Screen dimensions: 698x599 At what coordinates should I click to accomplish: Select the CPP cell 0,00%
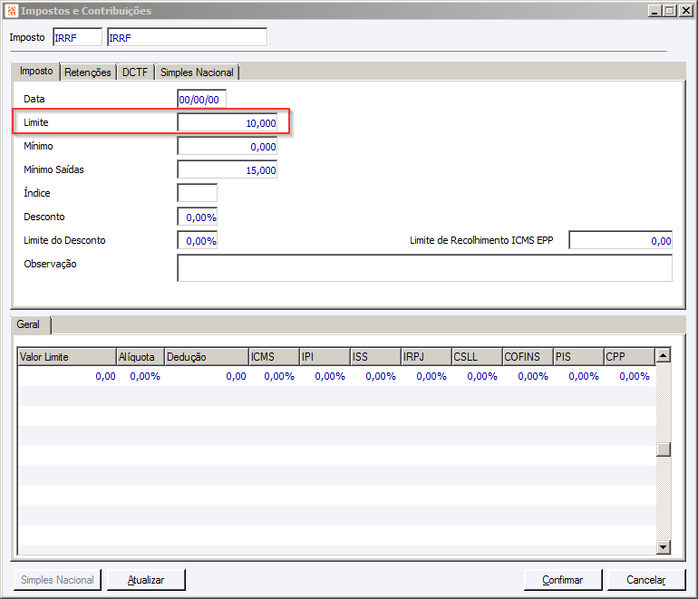[629, 376]
